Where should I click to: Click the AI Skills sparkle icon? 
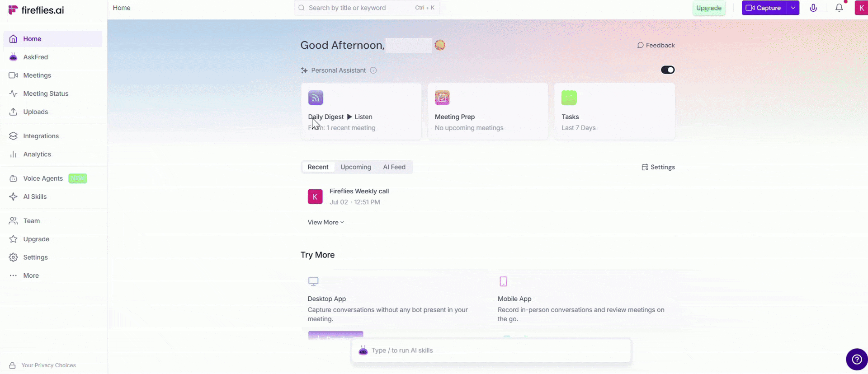coord(14,196)
